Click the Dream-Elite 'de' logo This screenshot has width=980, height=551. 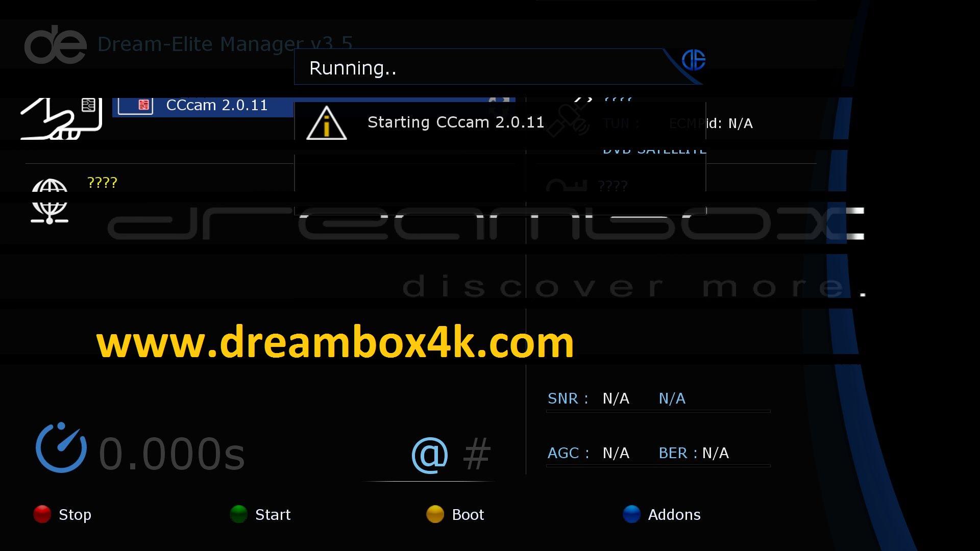pyautogui.click(x=55, y=45)
